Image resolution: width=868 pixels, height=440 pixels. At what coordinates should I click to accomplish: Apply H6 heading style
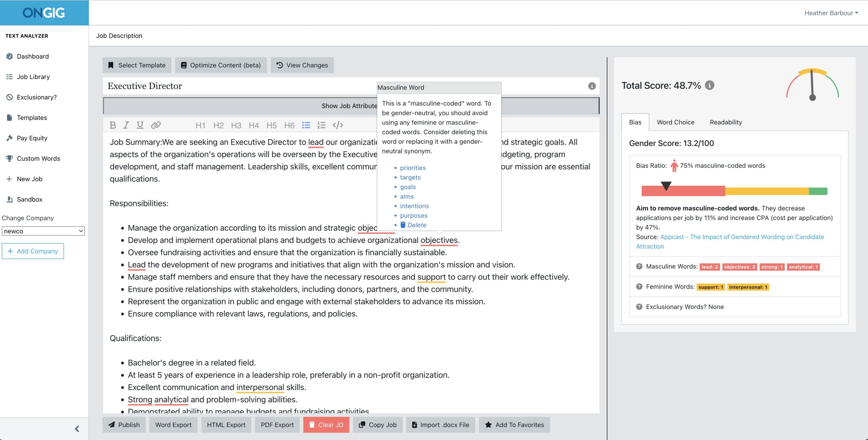pyautogui.click(x=289, y=126)
